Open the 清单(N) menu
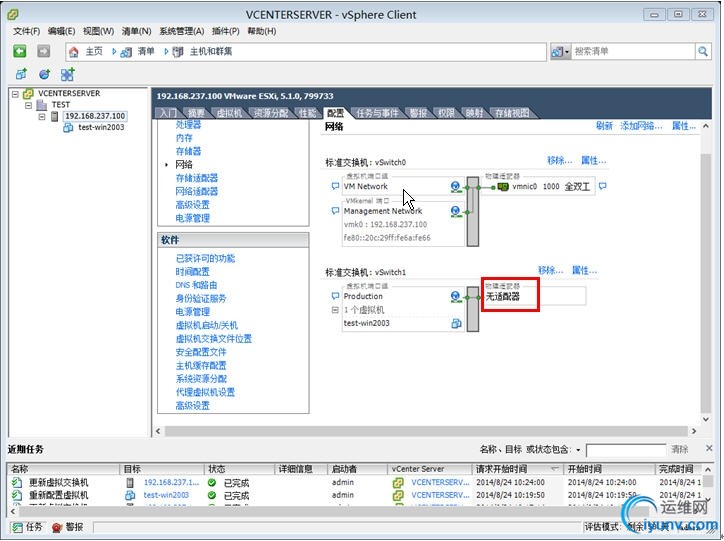Screen dimensions: 724x541 [136, 31]
